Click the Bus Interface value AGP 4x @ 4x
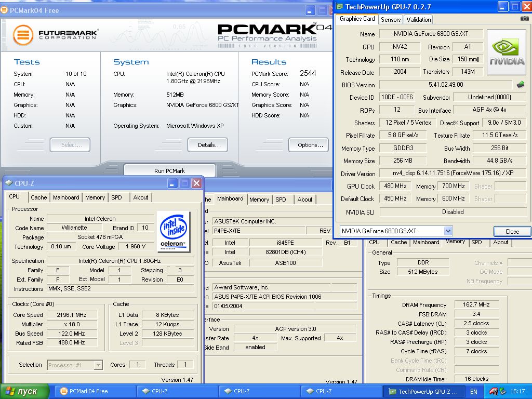The height and width of the screenshot is (399, 532). (x=489, y=110)
